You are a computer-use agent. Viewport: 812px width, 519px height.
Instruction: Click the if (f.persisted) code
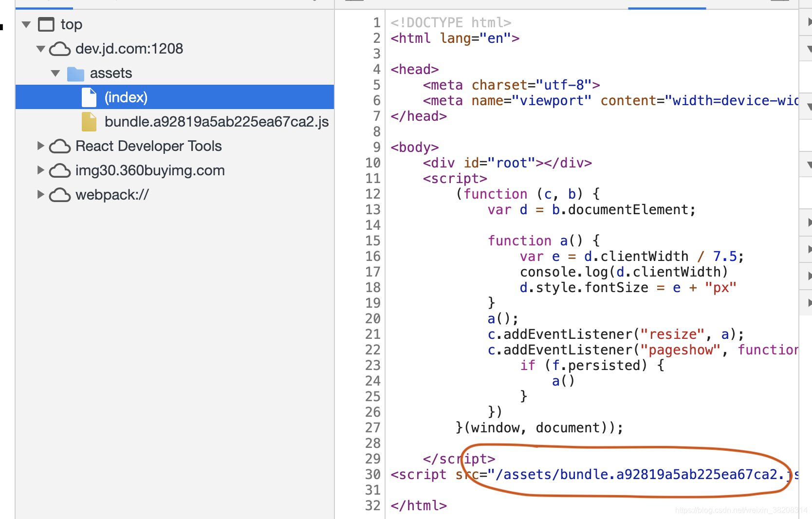click(592, 365)
